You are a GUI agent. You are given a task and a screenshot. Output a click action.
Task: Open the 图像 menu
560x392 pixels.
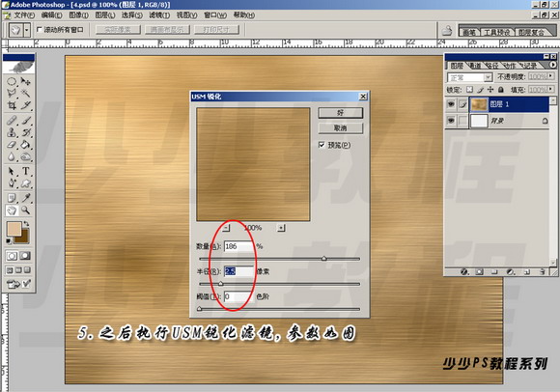pyautogui.click(x=78, y=15)
